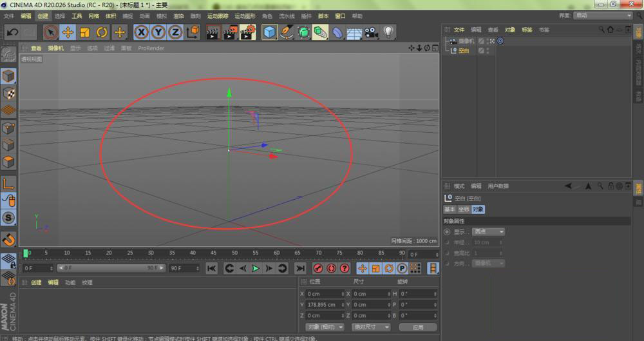Viewport: 644px width, 341px height.
Task: Open viewport 摄像机 menu
Action: coord(55,48)
